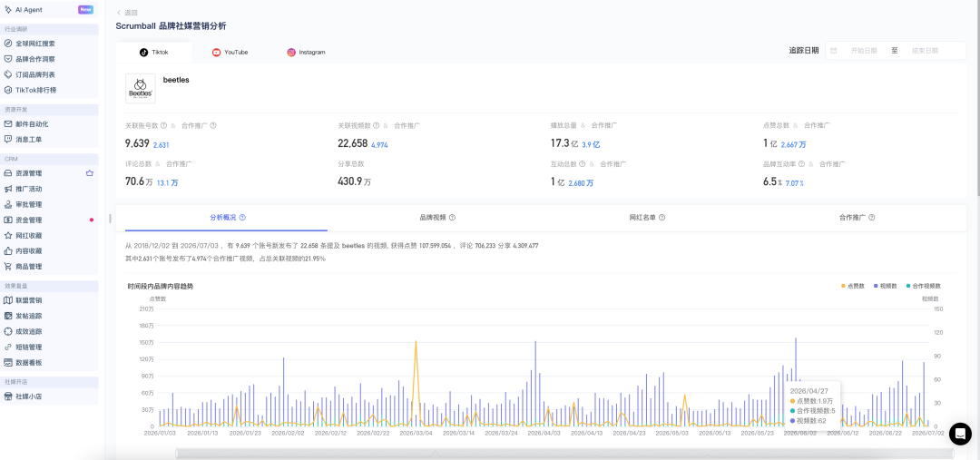Click the 发帖追踪 icon in sidebar
The image size is (980, 460).
click(8, 316)
